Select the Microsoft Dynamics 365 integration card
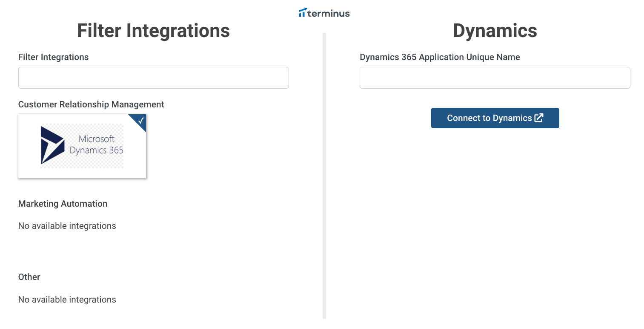This screenshot has width=644, height=329. coord(82,146)
